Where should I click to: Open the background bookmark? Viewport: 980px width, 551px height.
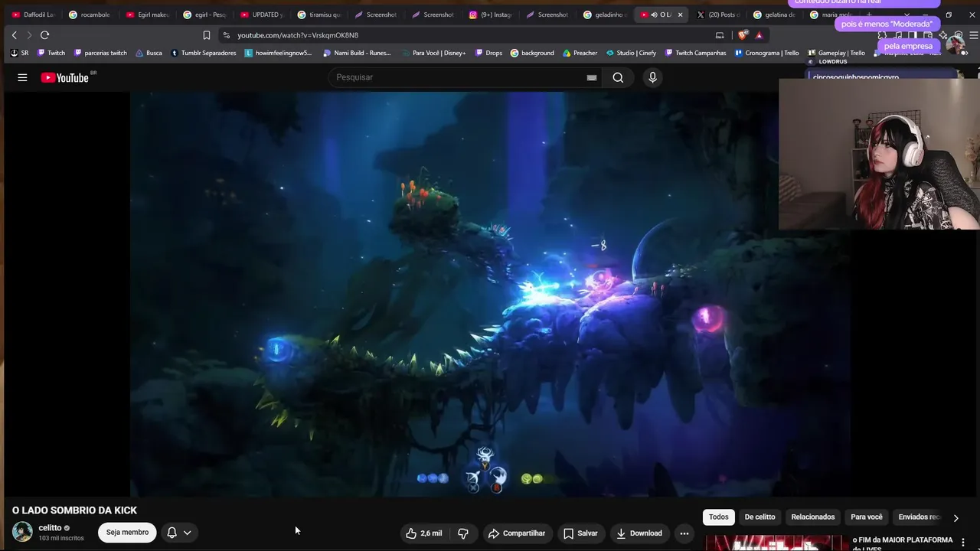click(532, 53)
